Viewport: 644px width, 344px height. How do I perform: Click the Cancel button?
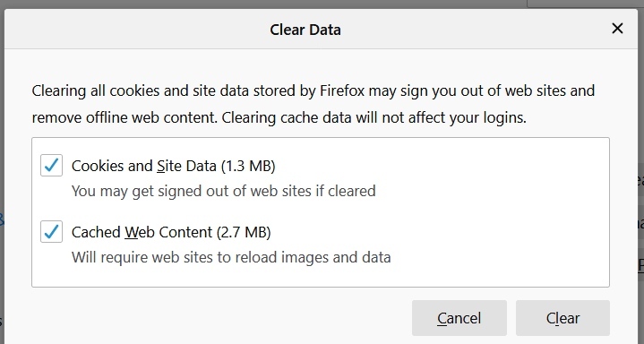click(x=459, y=318)
